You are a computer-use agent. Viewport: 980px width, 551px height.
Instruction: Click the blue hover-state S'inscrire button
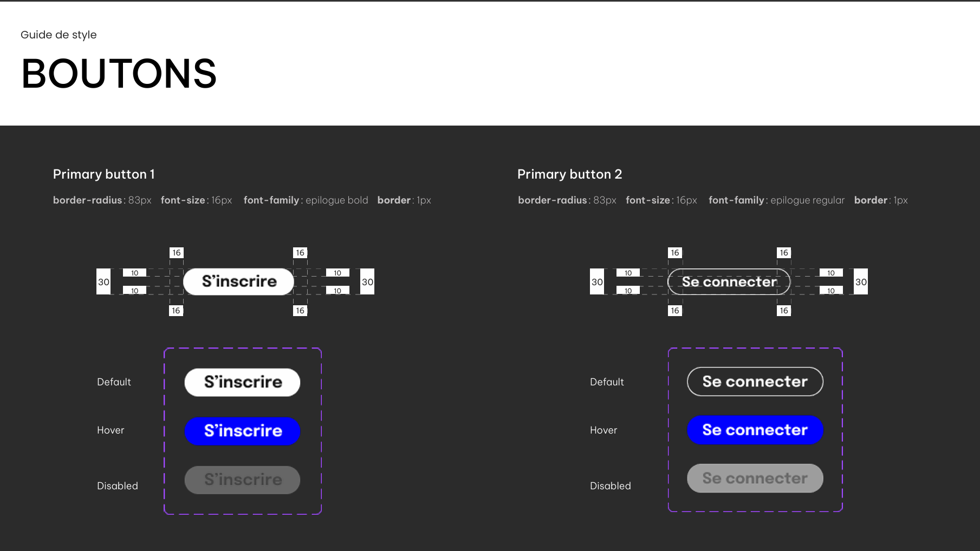pyautogui.click(x=242, y=431)
